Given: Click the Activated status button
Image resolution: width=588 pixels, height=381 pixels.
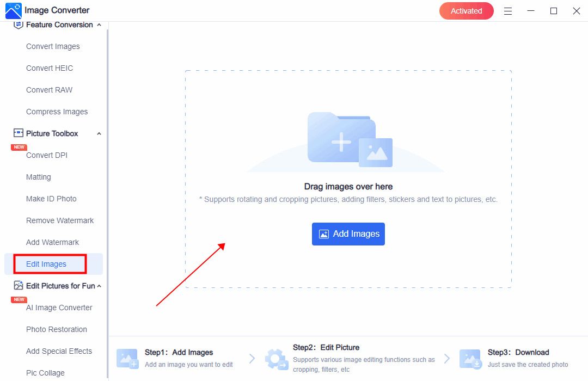Looking at the screenshot, I should [x=466, y=11].
